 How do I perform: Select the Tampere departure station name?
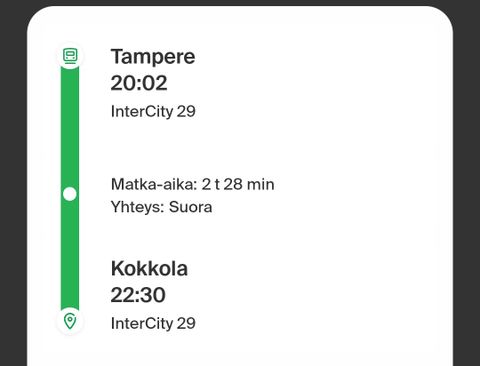[x=153, y=57]
